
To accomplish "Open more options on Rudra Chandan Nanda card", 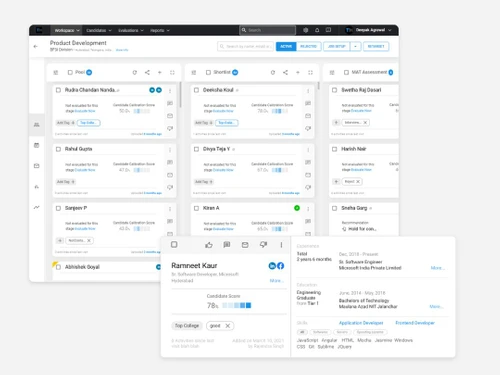I will (x=170, y=91).
